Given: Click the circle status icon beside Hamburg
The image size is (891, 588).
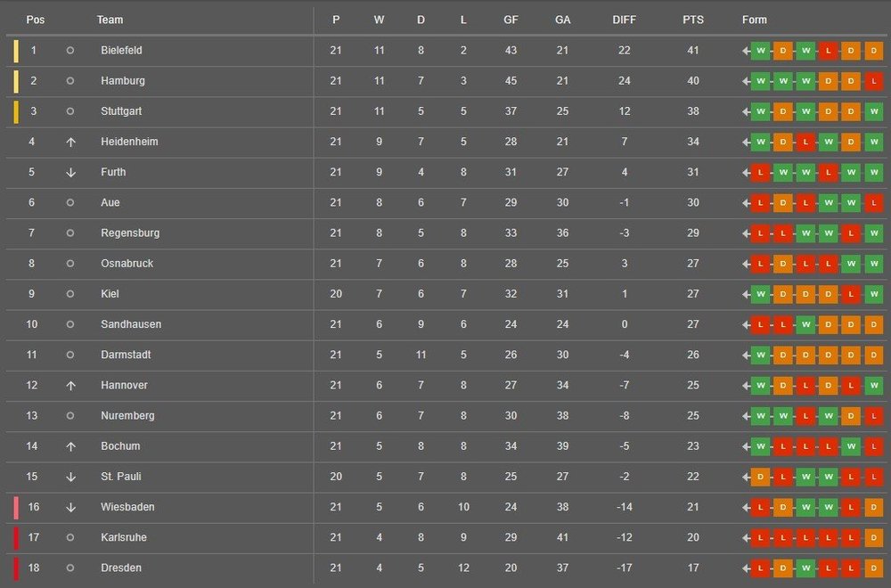Looking at the screenshot, I should pos(69,81).
